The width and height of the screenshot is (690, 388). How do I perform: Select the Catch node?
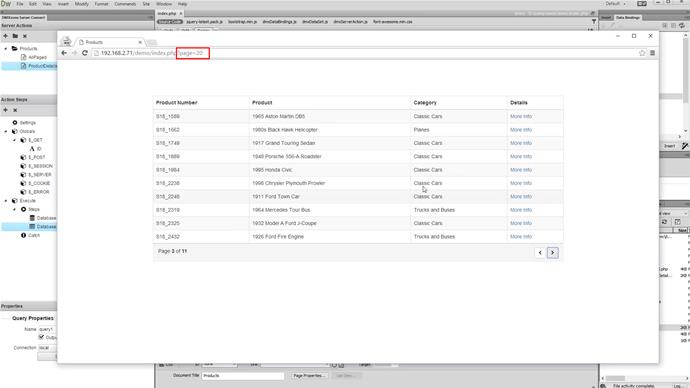(x=30, y=235)
